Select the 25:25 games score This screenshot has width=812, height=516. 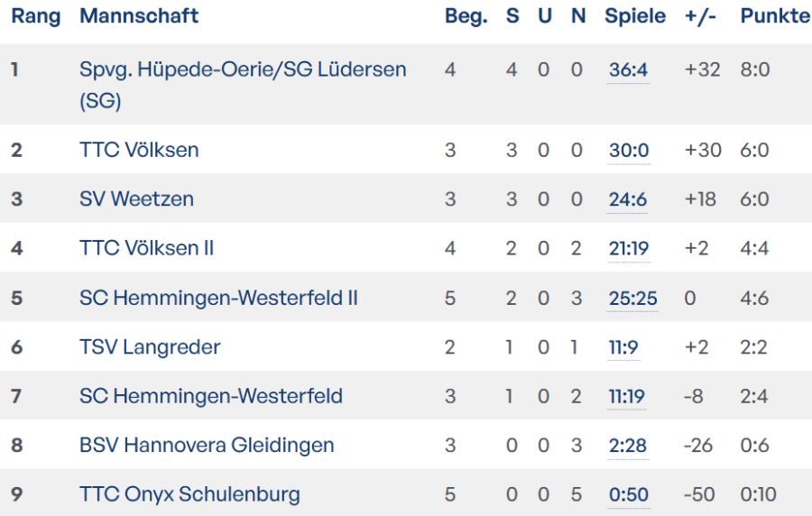(632, 298)
